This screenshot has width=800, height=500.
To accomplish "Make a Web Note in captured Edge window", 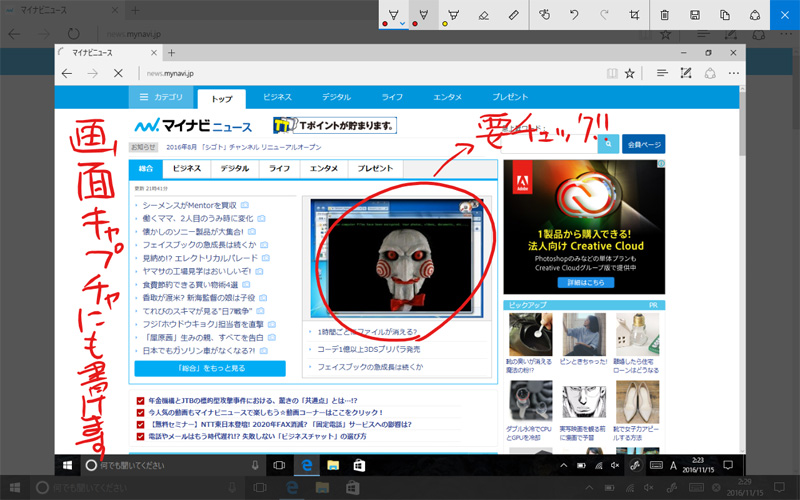I will coord(686,73).
